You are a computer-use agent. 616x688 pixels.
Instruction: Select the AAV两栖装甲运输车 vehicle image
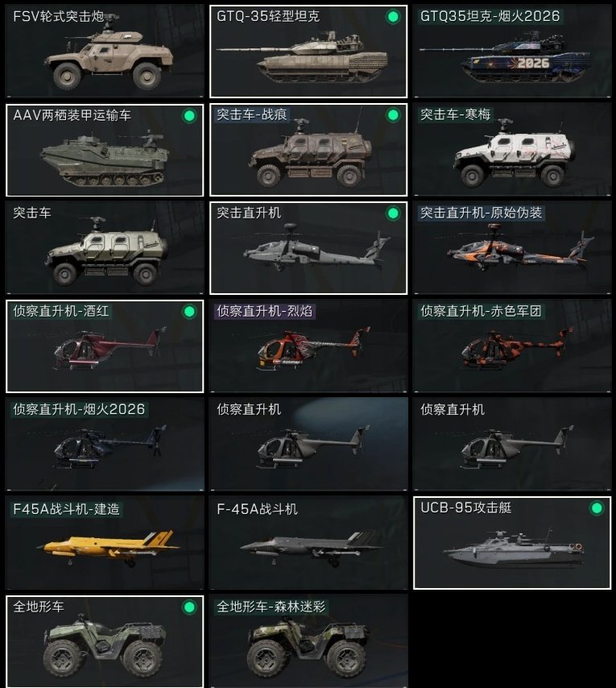pos(105,159)
